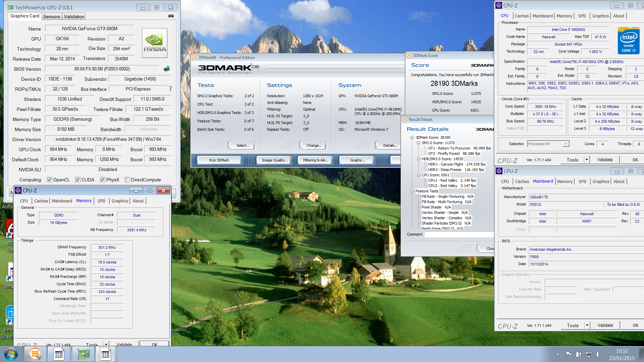Viewport: 644px width, 362px height.
Task: Open the GPU-Z taskbar icon
Action: pos(84,354)
